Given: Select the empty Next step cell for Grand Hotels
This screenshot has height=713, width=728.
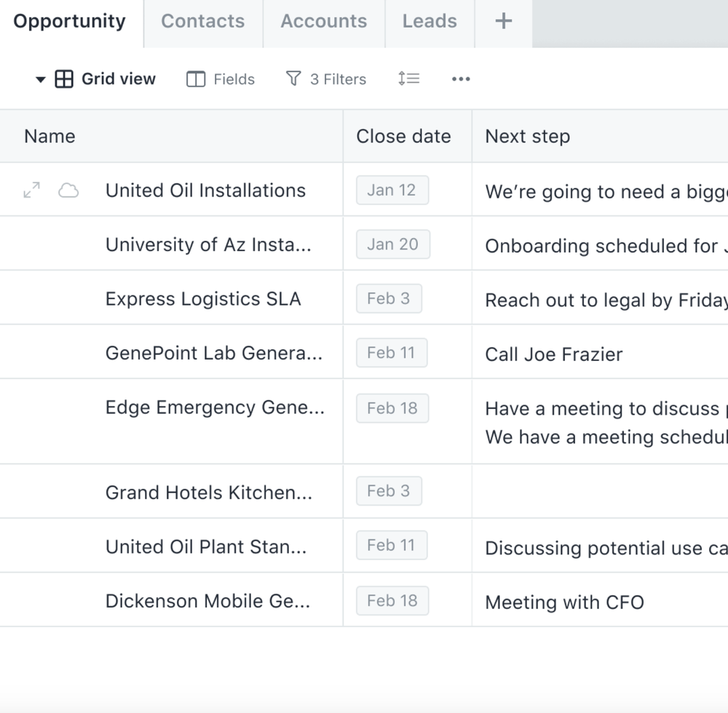Looking at the screenshot, I should coord(597,491).
